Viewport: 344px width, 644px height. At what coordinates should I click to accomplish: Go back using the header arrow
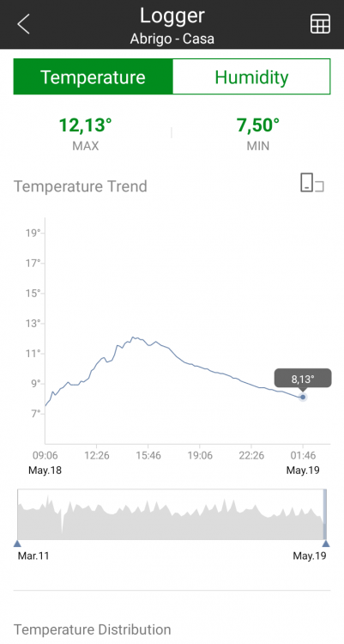tap(24, 24)
